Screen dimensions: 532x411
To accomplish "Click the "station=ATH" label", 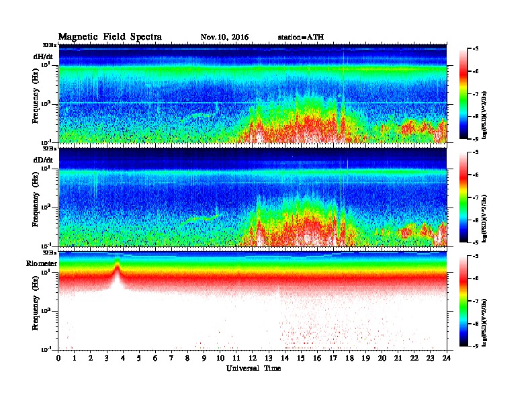I will pyautogui.click(x=301, y=37).
